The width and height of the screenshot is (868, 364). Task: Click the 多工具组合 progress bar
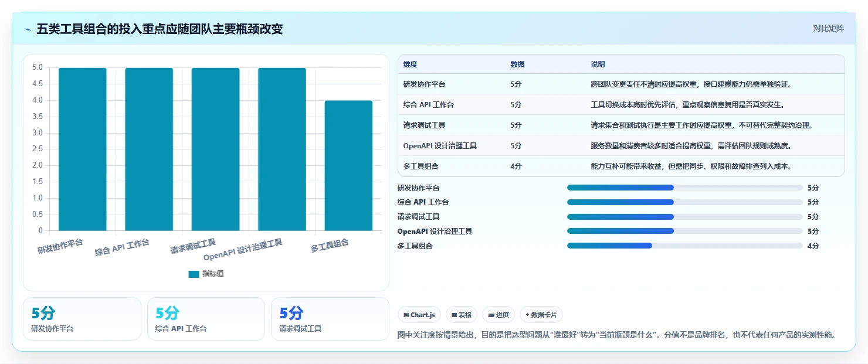pos(684,246)
